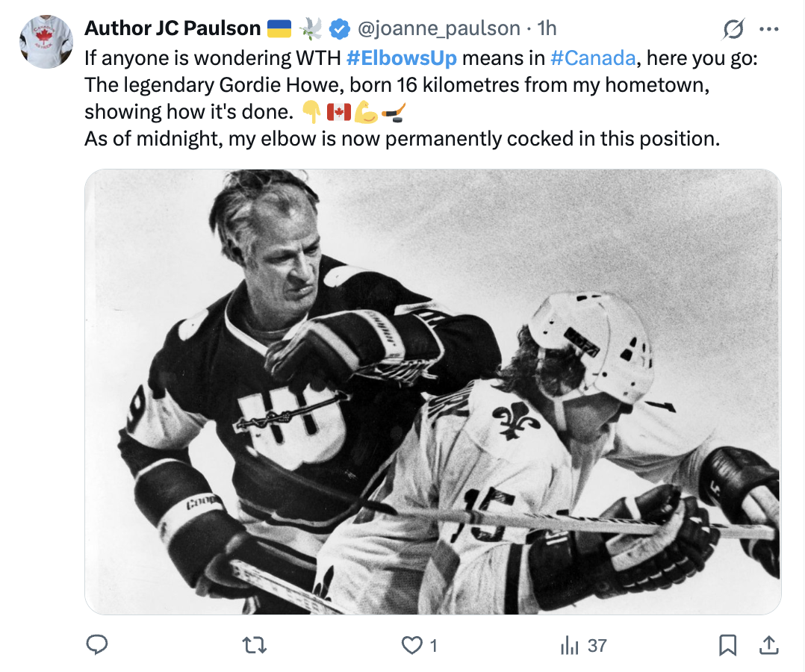Like the post with the heart icon
Screen dimensions: 805x672
click(x=412, y=644)
